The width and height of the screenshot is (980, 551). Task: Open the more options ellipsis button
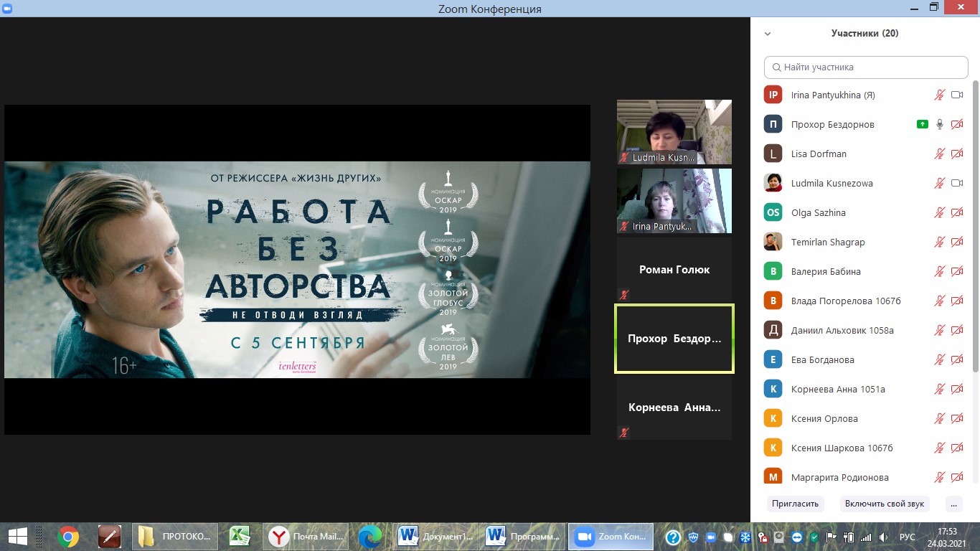click(x=953, y=504)
